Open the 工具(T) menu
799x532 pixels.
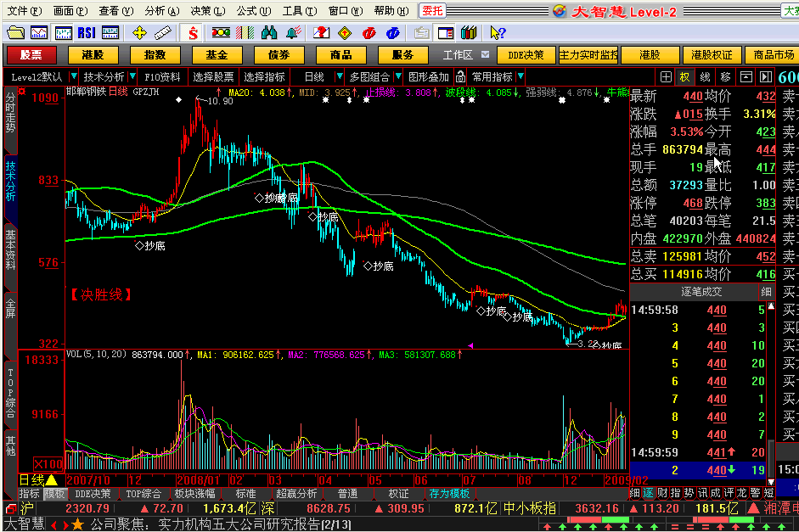(299, 11)
